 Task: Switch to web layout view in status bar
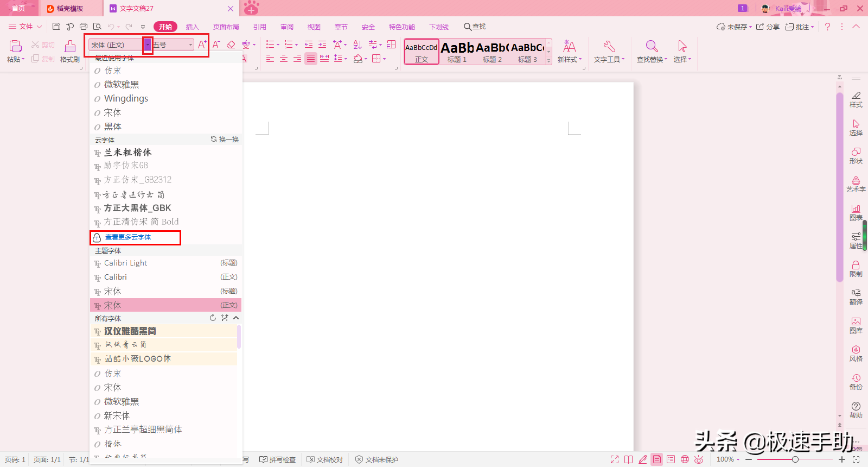click(685, 459)
